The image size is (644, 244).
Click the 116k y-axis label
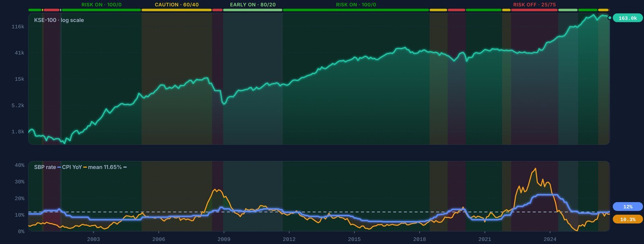pyautogui.click(x=18, y=27)
